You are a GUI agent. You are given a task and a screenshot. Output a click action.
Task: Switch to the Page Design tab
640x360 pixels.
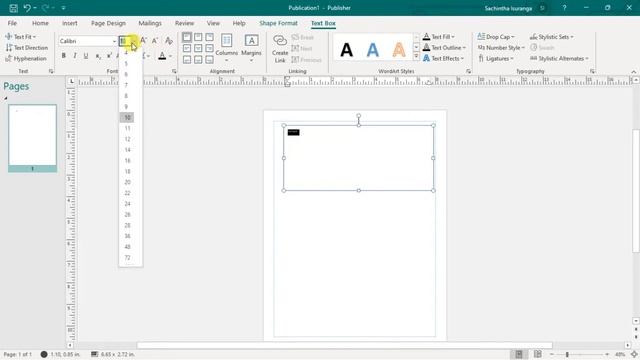[108, 23]
